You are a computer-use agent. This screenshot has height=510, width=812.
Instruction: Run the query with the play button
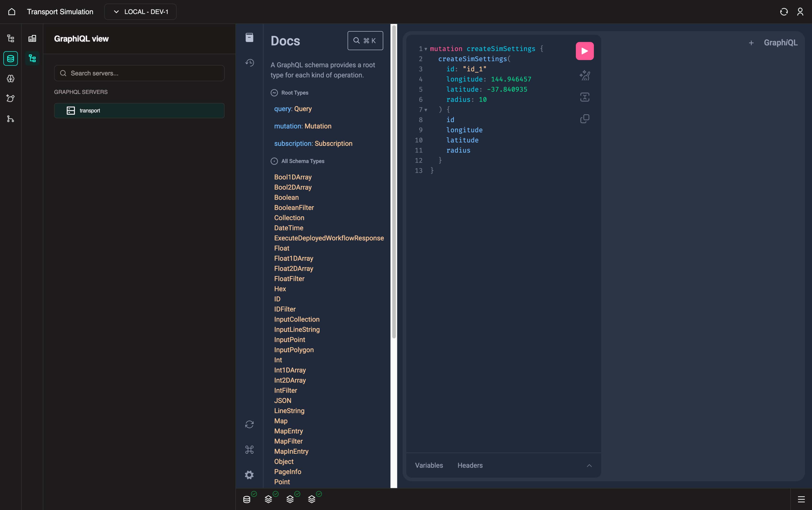click(584, 51)
